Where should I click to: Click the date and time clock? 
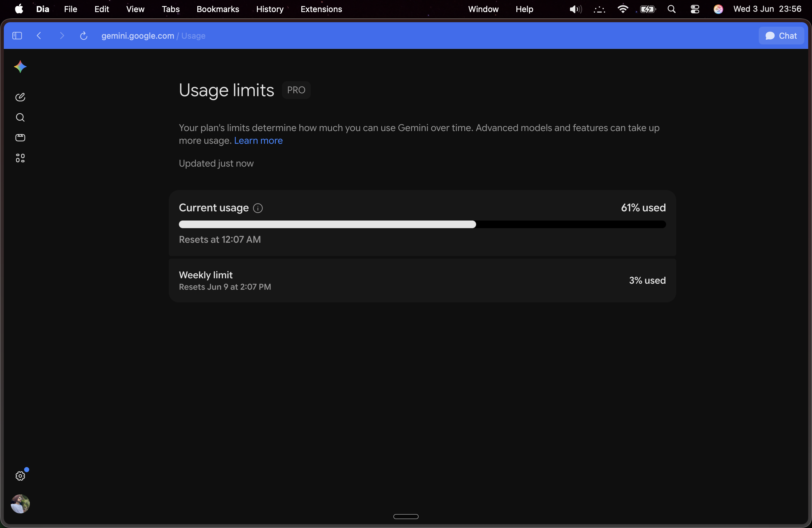click(767, 9)
